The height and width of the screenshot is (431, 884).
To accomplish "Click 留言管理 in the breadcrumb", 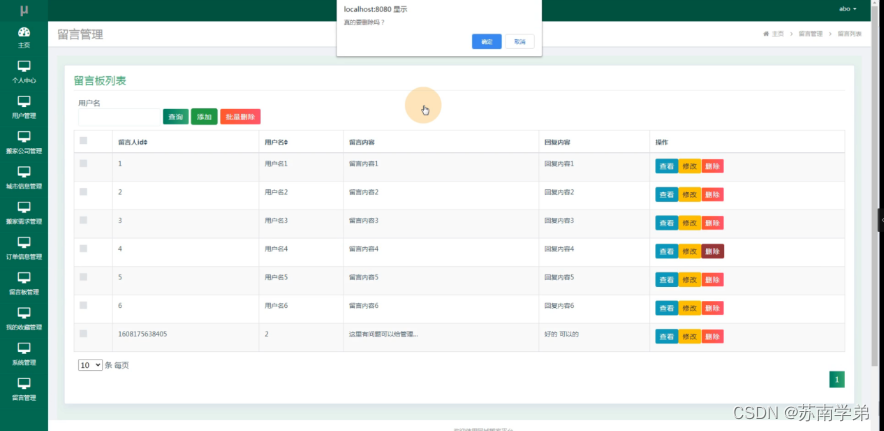I will (810, 34).
